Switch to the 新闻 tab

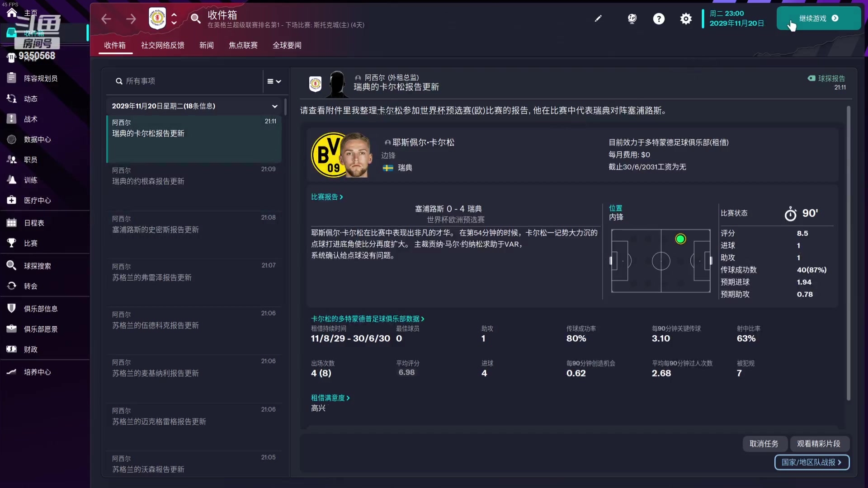click(207, 45)
